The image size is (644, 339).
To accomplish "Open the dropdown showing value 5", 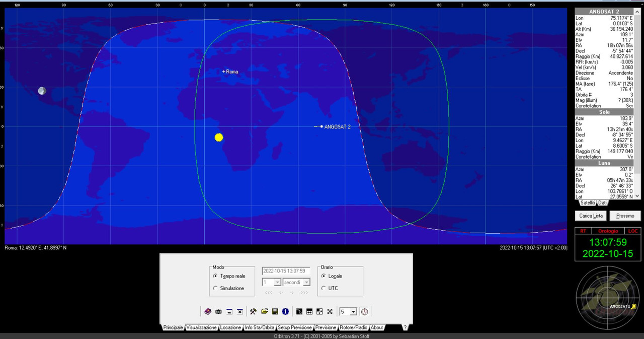I will pyautogui.click(x=353, y=312).
